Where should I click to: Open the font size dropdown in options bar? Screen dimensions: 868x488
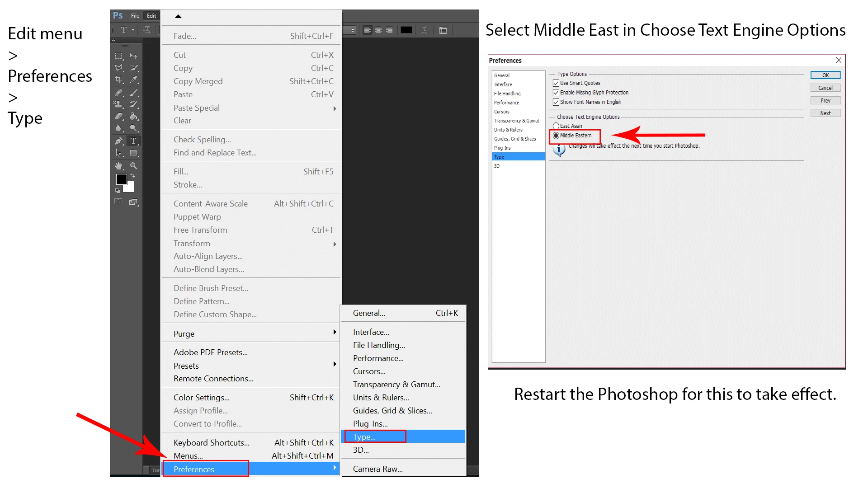point(353,30)
